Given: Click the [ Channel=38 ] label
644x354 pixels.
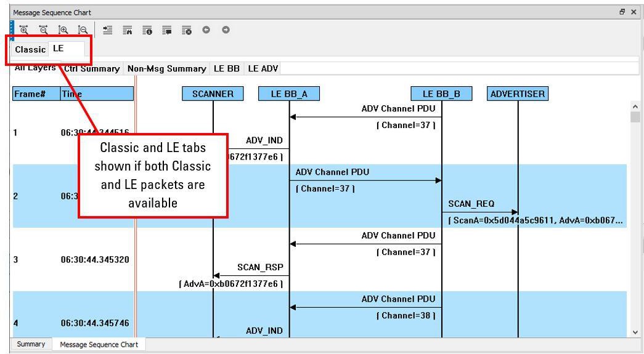Looking at the screenshot, I should [x=406, y=315].
